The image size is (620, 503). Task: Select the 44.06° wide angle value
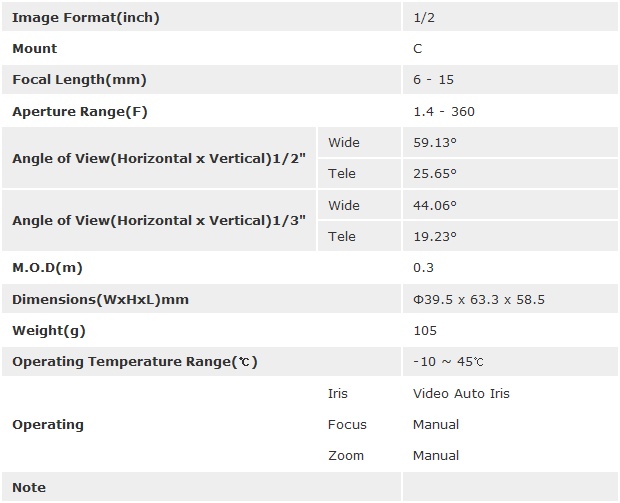click(434, 205)
